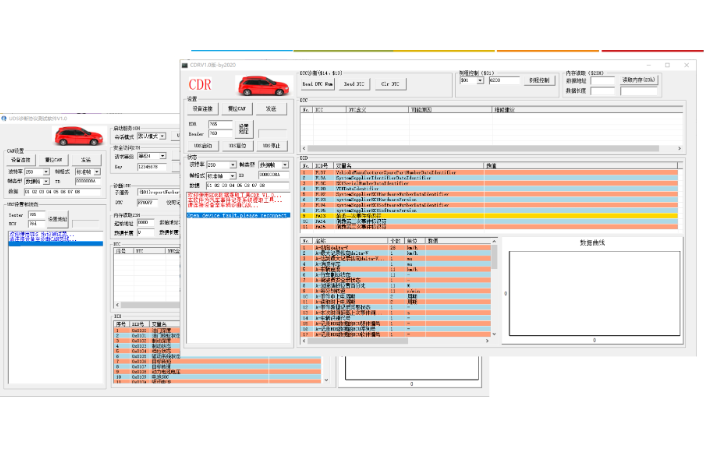Screen dimensions: 720x450
Task: Select the highlighted device fail log line
Action: [x=238, y=215]
